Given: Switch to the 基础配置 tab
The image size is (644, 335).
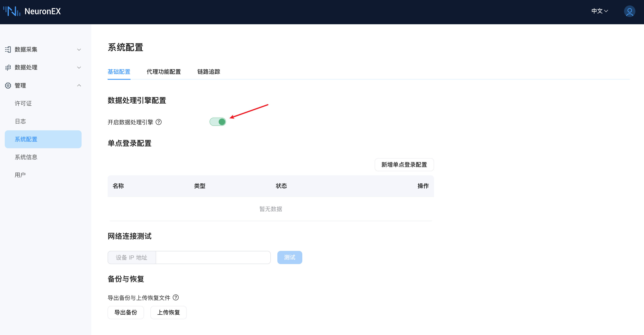Looking at the screenshot, I should tap(119, 72).
